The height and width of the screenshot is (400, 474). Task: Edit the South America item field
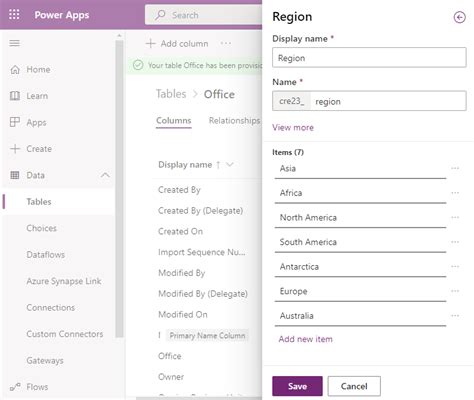coord(360,242)
